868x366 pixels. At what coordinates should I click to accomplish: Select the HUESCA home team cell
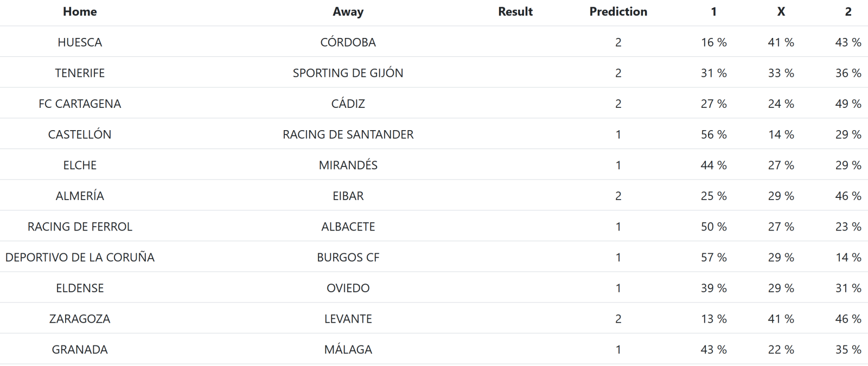[80, 42]
